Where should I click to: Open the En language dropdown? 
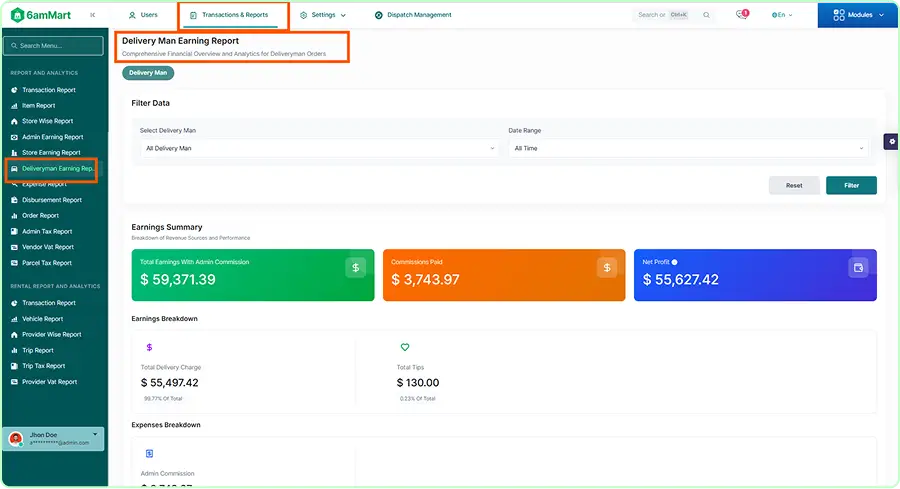click(x=782, y=15)
